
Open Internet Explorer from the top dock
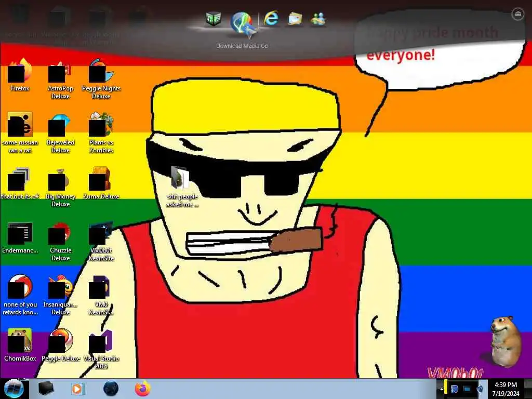(271, 19)
